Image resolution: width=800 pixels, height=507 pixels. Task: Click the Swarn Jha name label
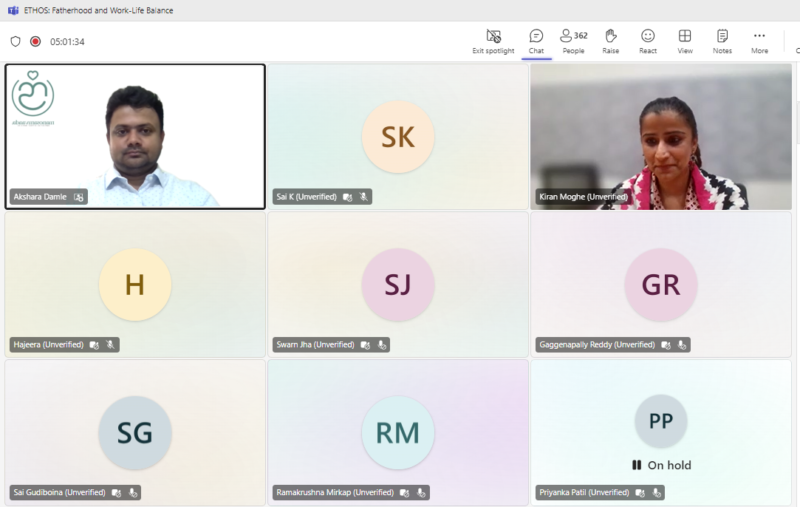click(315, 345)
